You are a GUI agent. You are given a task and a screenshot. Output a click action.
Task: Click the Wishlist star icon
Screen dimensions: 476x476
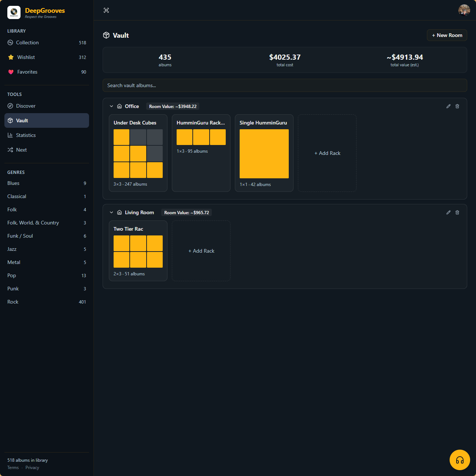[11, 57]
